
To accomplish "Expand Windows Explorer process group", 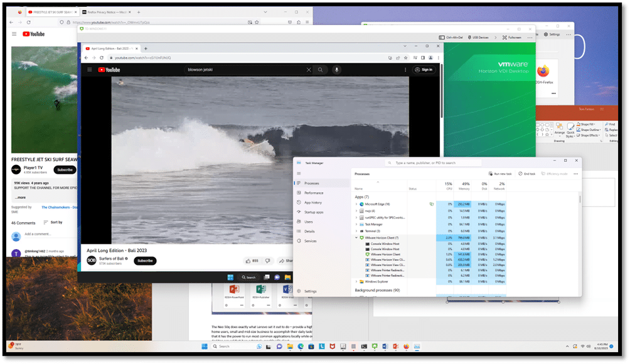I will (x=356, y=282).
